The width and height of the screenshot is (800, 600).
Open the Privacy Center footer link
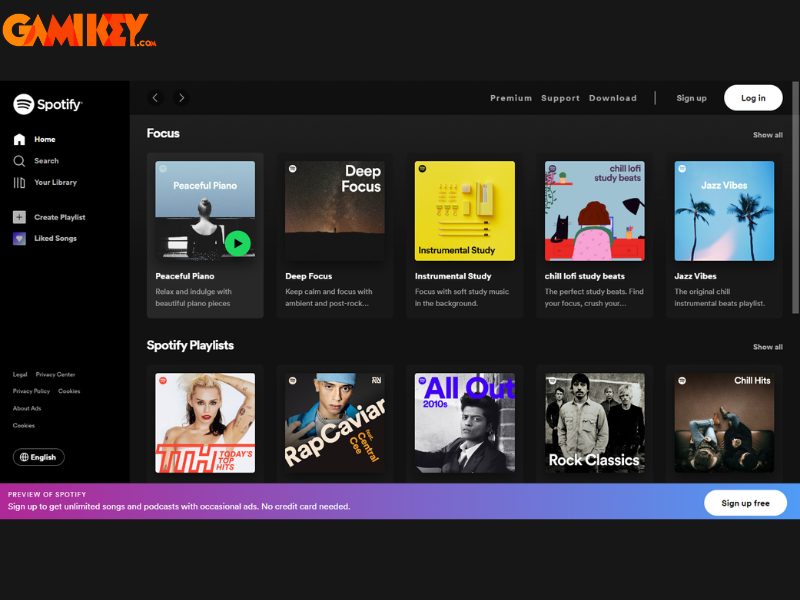coord(55,374)
